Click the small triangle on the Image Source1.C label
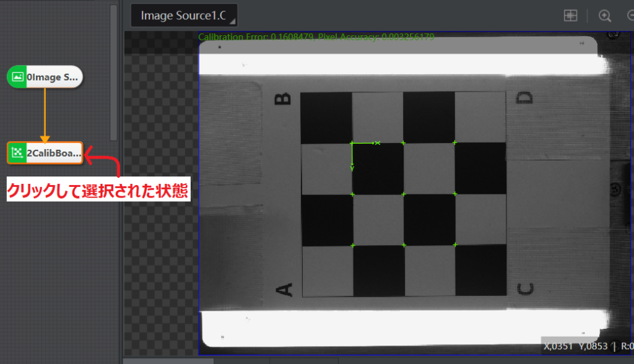Screen dimensions: 634x364 pos(232,20)
